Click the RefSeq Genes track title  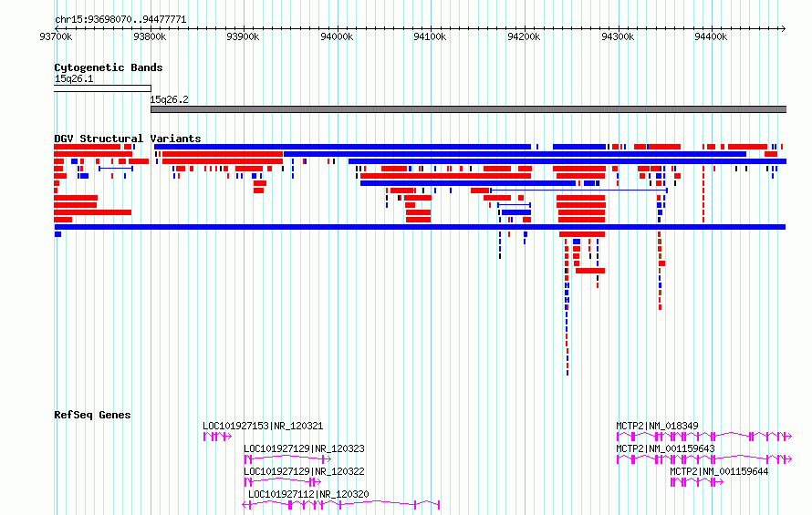point(92,415)
